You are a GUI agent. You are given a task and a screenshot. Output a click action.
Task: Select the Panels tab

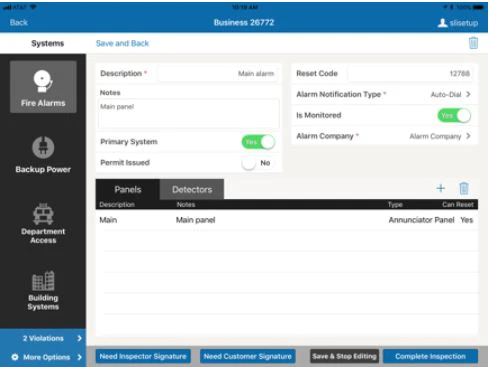click(x=128, y=189)
